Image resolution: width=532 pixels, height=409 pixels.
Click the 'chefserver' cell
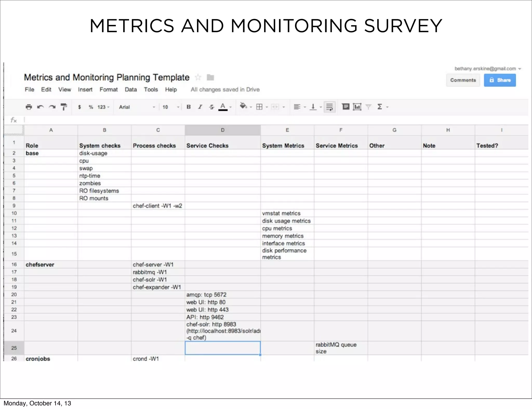[x=51, y=265]
